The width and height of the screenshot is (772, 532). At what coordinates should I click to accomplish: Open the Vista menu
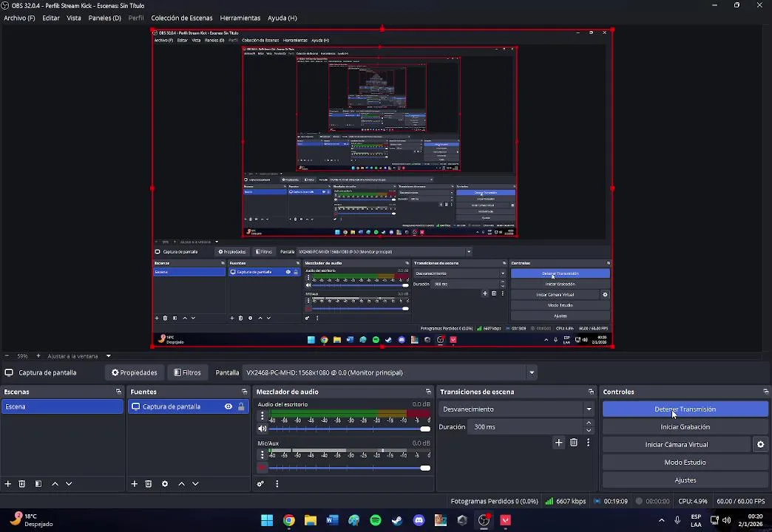coord(74,18)
